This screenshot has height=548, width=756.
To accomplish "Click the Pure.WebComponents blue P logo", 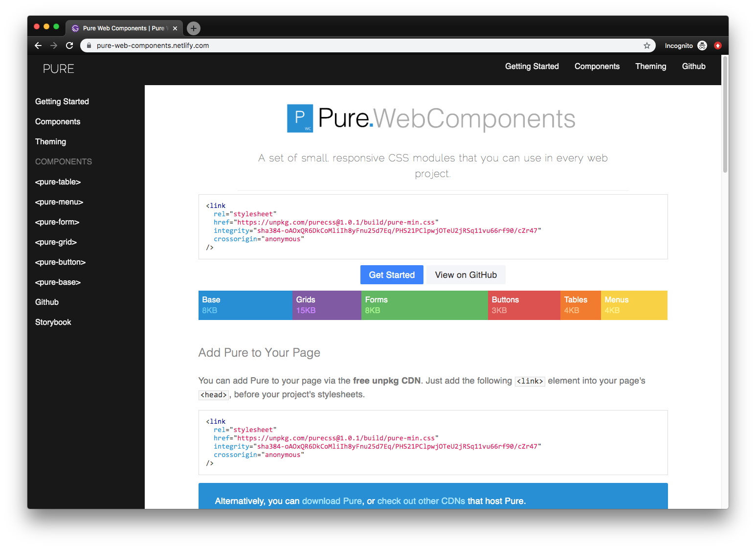I will (300, 118).
